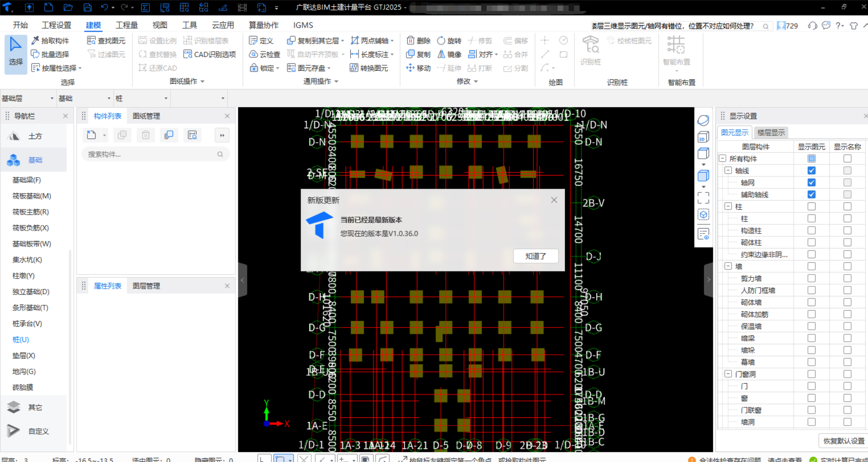This screenshot has height=462, width=868.
Task: Collapse 门窗洞 tree node
Action: 728,374
